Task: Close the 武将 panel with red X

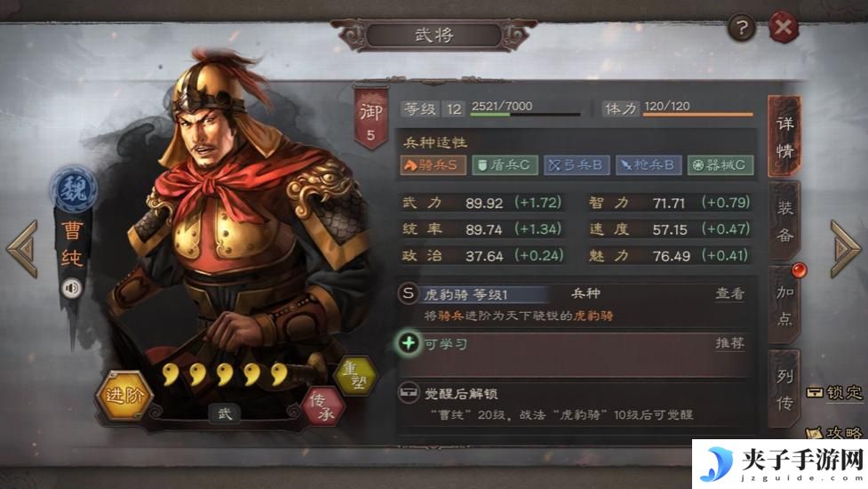Action: click(784, 28)
